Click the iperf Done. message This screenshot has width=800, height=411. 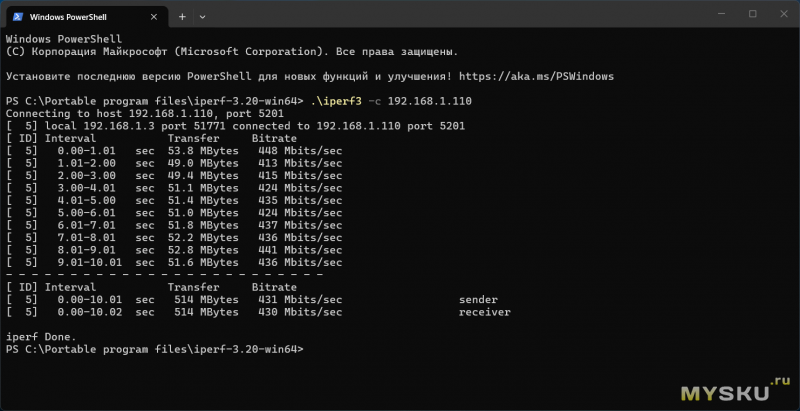point(40,337)
